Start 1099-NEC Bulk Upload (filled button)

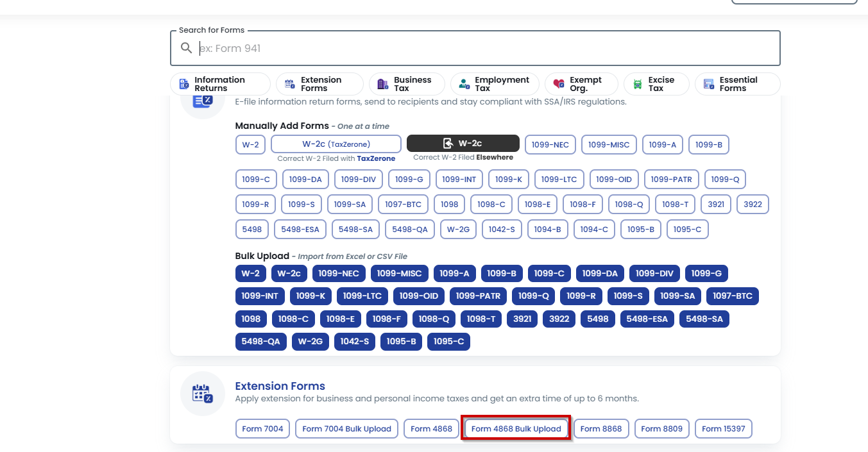click(x=339, y=273)
